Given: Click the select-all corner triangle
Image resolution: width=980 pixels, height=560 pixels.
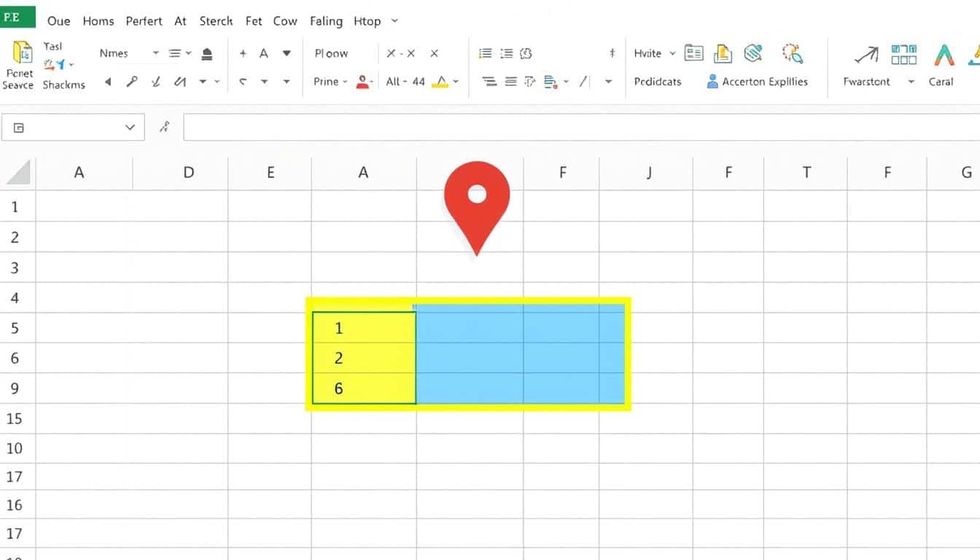Looking at the screenshot, I should [x=18, y=174].
